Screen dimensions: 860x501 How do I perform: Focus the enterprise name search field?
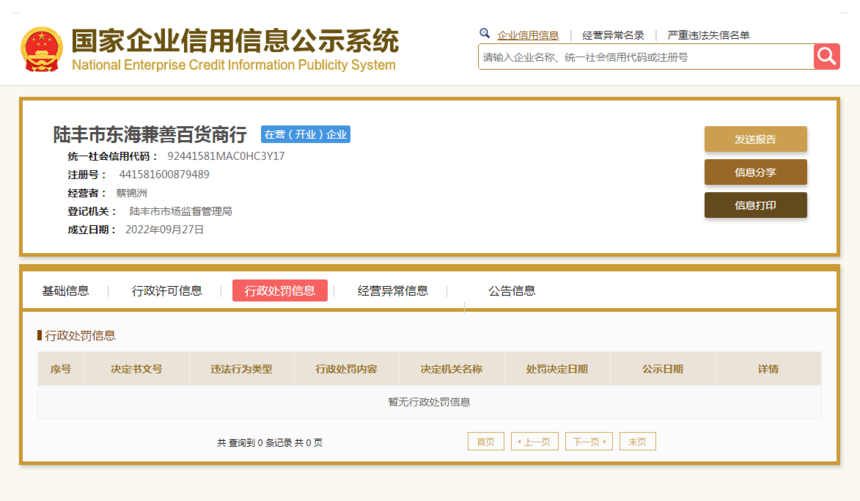point(646,57)
